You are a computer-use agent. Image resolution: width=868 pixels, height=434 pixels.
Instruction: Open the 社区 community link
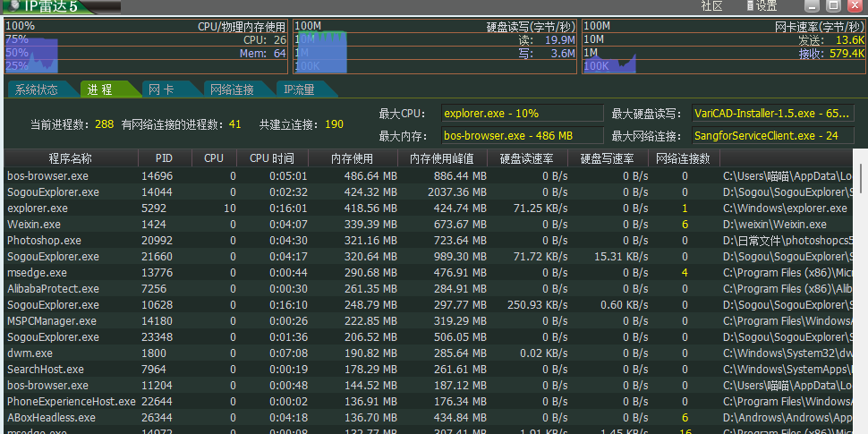pos(711,6)
